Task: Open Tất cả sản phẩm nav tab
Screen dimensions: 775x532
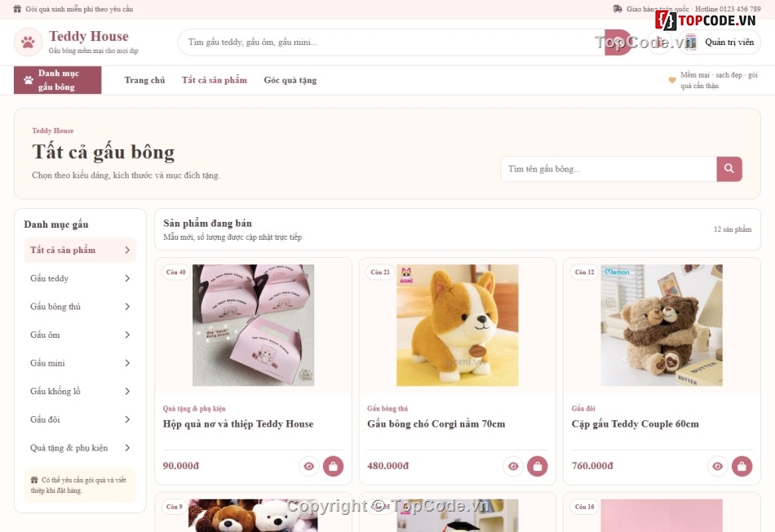Action: [x=214, y=80]
